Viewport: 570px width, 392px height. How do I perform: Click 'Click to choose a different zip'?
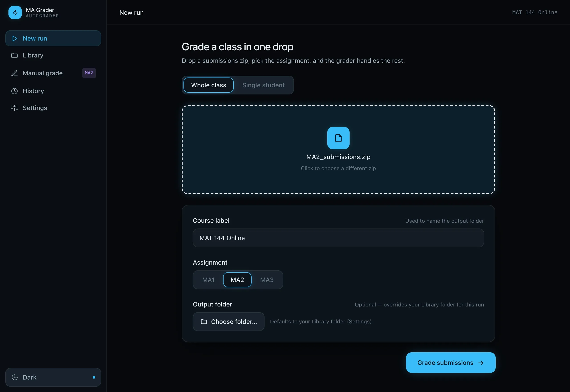(x=338, y=168)
